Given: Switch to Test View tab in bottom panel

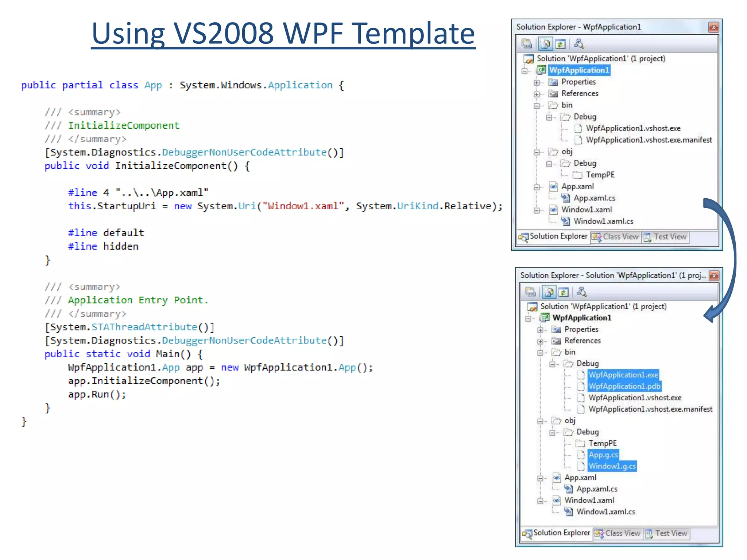Looking at the screenshot, I should pos(667,533).
